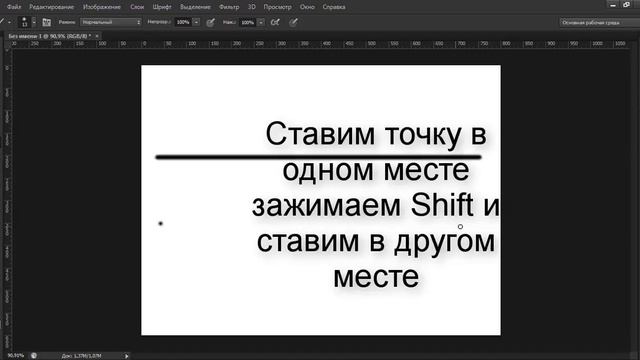Click the zoom percentage field in status bar

click(16, 356)
